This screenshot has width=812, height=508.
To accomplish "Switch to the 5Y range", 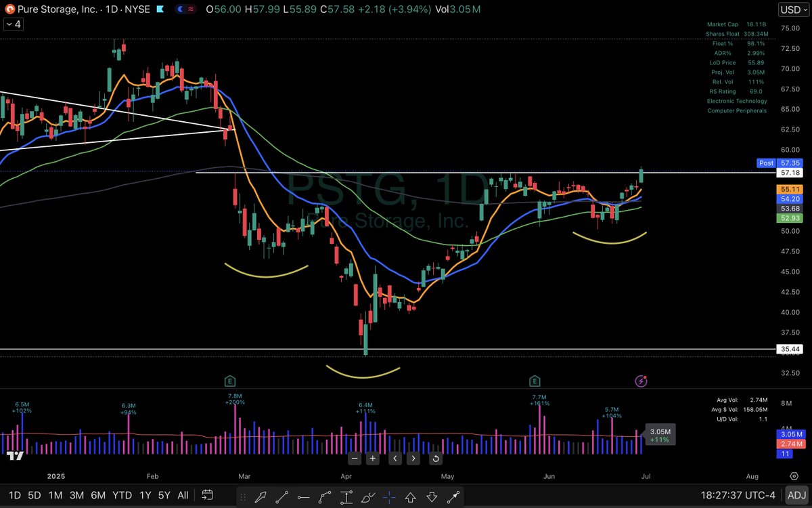I will [x=164, y=495].
